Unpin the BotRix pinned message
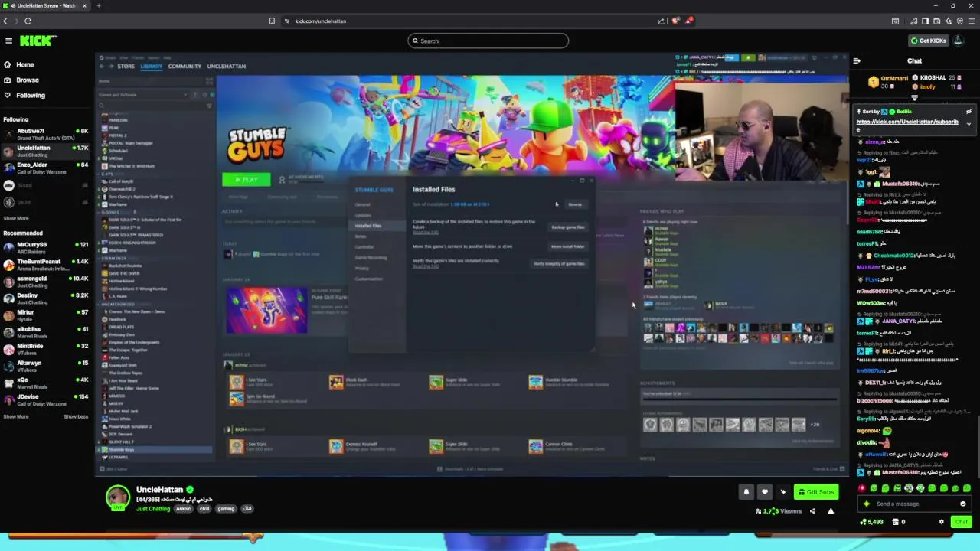 (x=969, y=112)
